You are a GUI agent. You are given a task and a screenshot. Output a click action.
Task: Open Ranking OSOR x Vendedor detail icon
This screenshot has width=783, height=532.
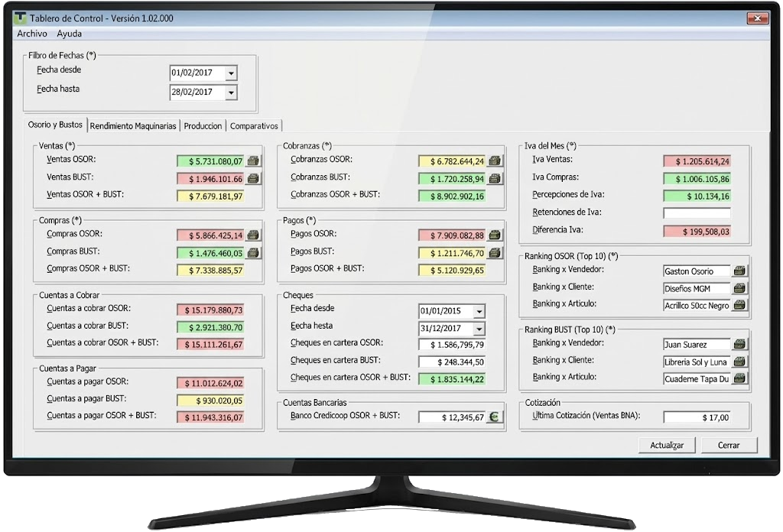pyautogui.click(x=739, y=271)
